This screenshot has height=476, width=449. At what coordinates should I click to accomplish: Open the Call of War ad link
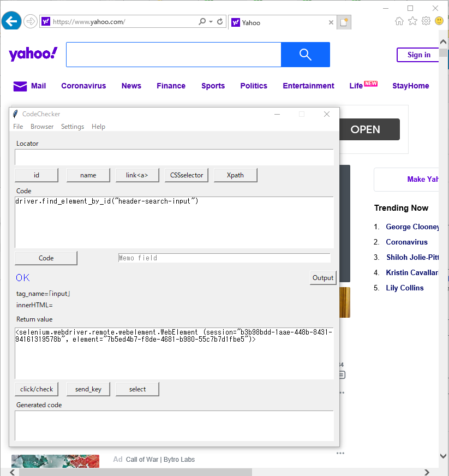click(x=160, y=460)
